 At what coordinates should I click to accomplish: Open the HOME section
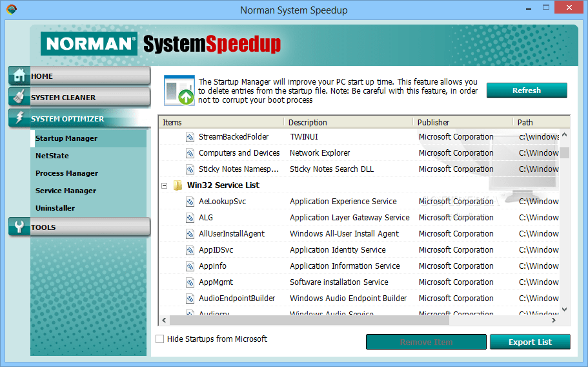click(x=79, y=76)
